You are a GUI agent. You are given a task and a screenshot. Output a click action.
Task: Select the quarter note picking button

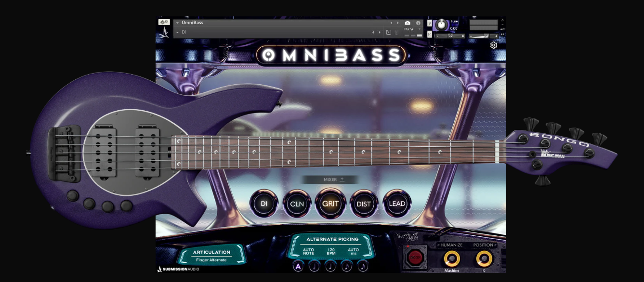pos(330,266)
